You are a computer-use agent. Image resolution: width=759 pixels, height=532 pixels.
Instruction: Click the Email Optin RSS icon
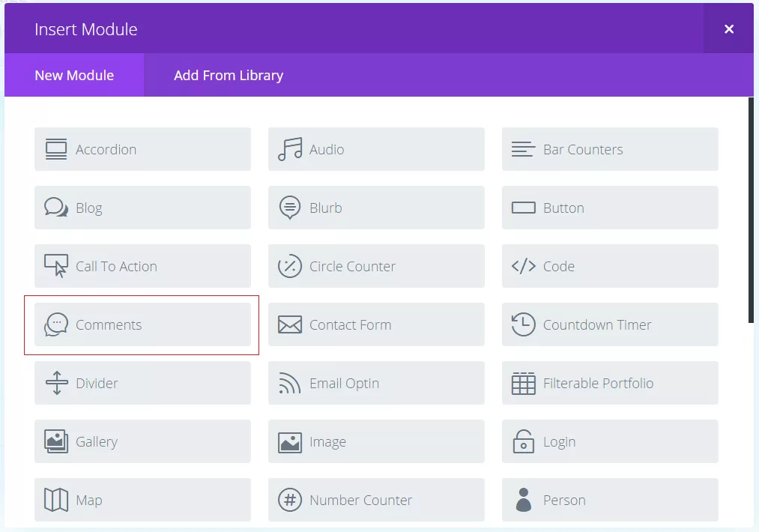point(290,383)
